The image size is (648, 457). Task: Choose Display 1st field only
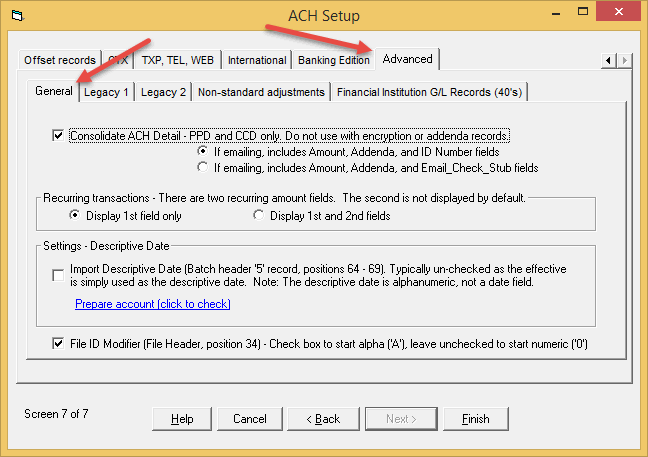click(75, 215)
